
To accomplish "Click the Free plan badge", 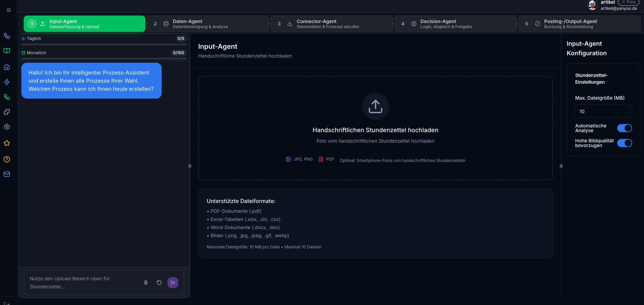I will point(628,2).
